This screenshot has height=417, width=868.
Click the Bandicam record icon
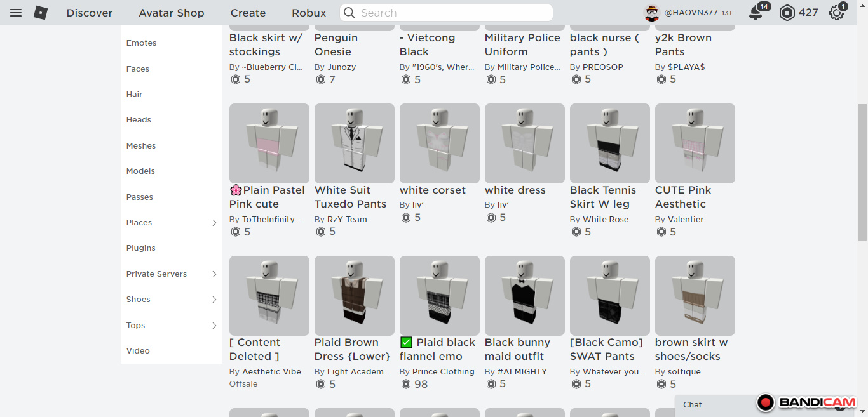766,402
